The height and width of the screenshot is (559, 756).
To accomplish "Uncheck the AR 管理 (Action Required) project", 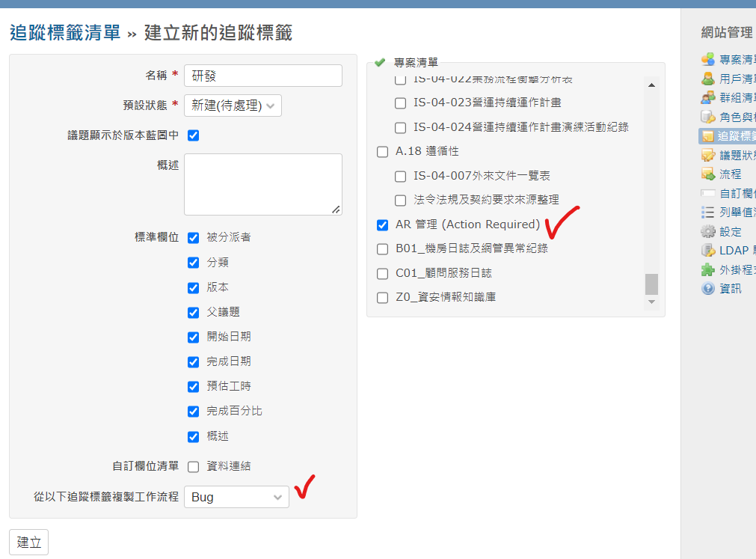I will point(382,224).
